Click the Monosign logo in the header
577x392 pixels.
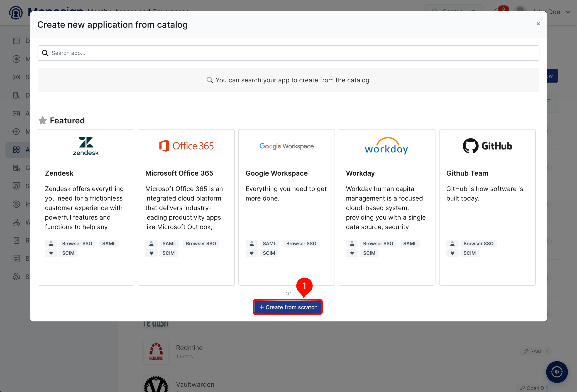point(16,13)
